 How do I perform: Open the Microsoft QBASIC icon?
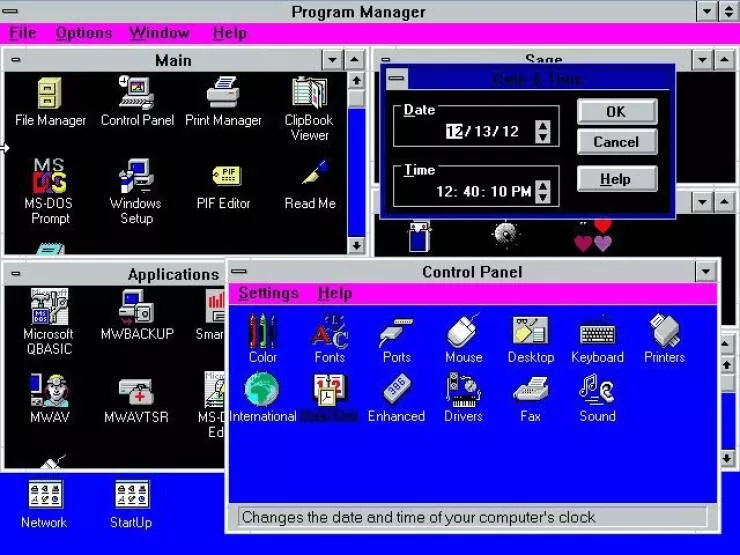(x=49, y=309)
